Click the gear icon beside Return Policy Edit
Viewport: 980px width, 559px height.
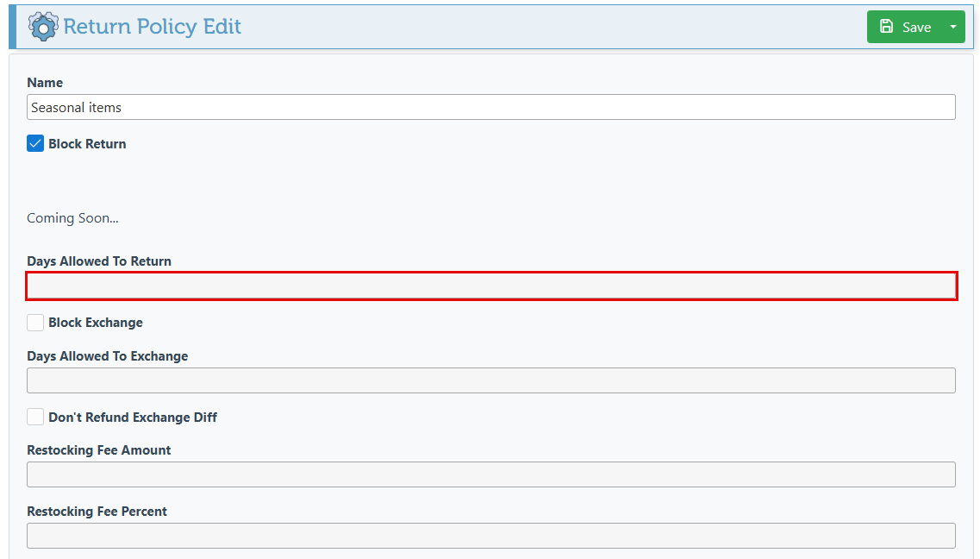(43, 27)
